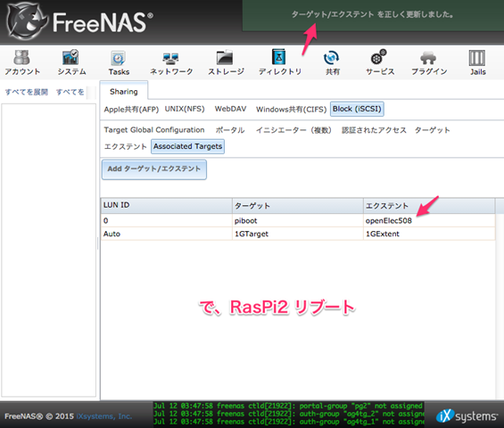Switch to UNIX(NFS) tab

tap(185, 109)
